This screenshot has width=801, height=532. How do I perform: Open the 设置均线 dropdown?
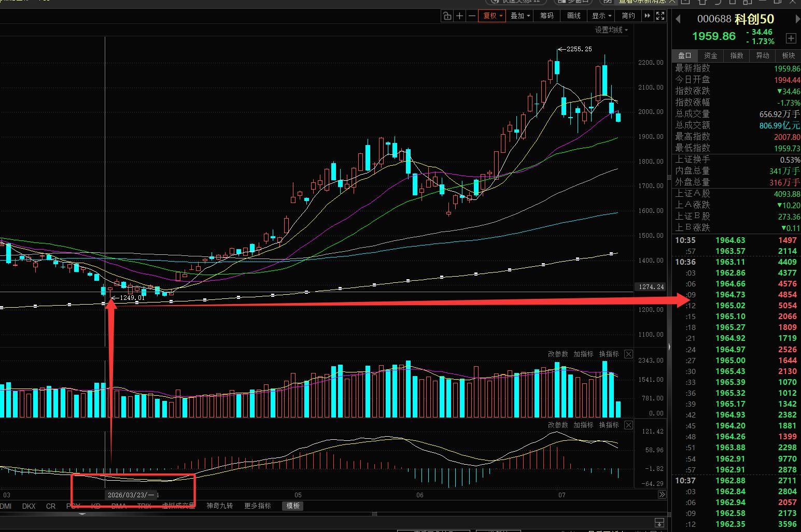point(611,30)
